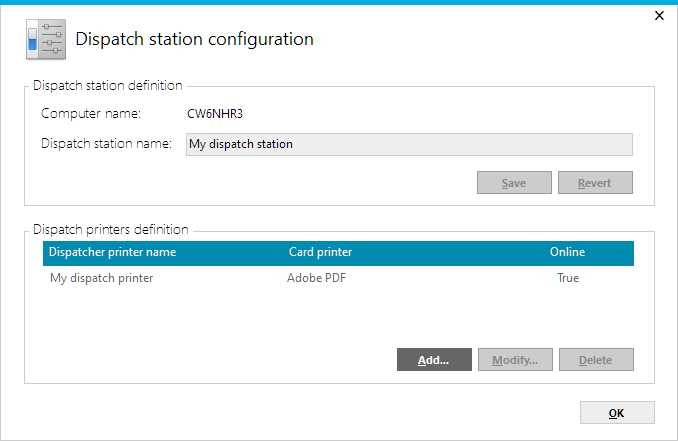Image resolution: width=678 pixels, height=441 pixels.
Task: Click the computer name value CW6NHR3
Action: click(215, 114)
